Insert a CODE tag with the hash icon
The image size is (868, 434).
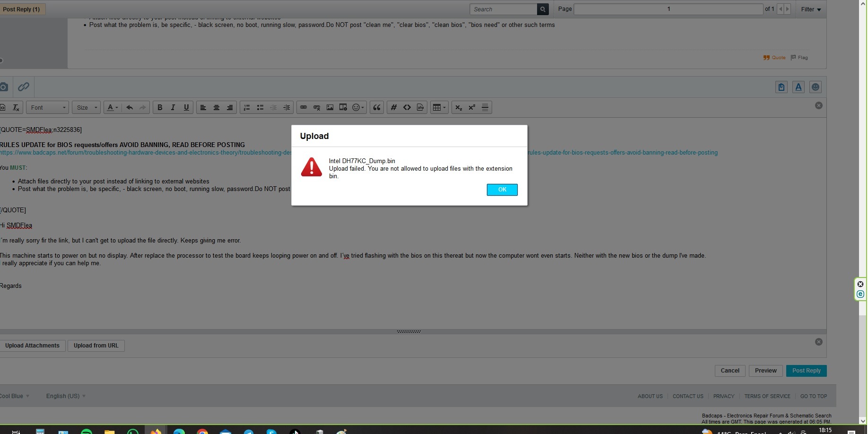(393, 108)
